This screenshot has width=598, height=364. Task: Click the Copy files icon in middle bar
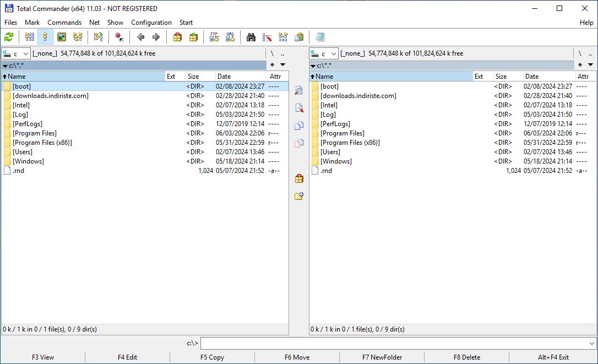pyautogui.click(x=299, y=126)
